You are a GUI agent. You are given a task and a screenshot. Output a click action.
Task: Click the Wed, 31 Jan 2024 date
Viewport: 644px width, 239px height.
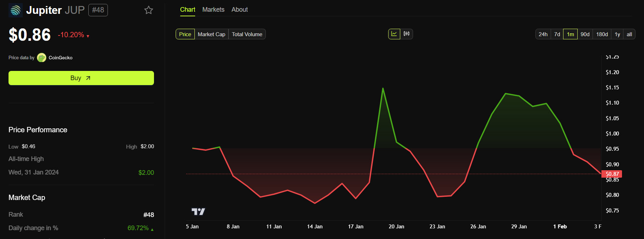(x=34, y=172)
